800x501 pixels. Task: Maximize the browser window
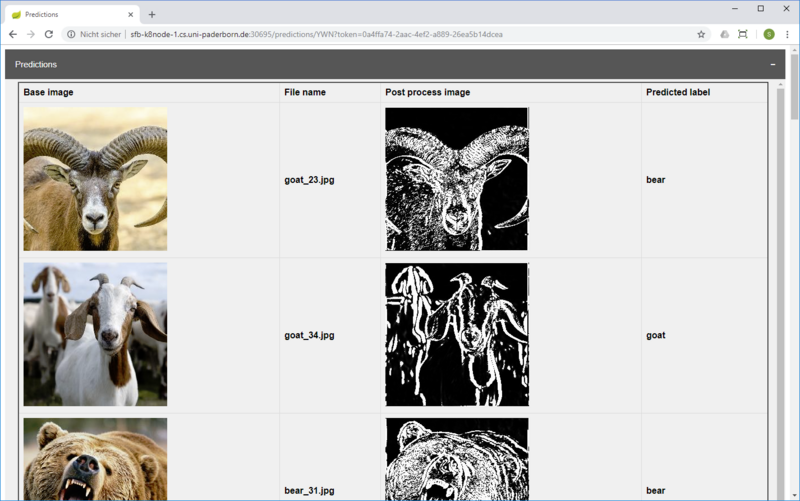761,9
